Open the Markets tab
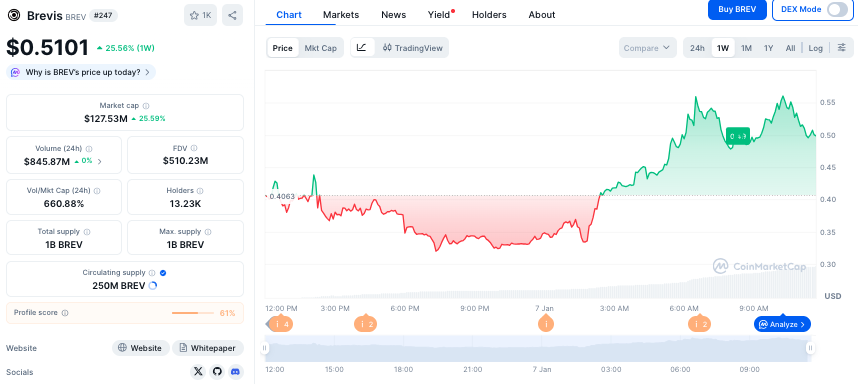 [x=341, y=15]
